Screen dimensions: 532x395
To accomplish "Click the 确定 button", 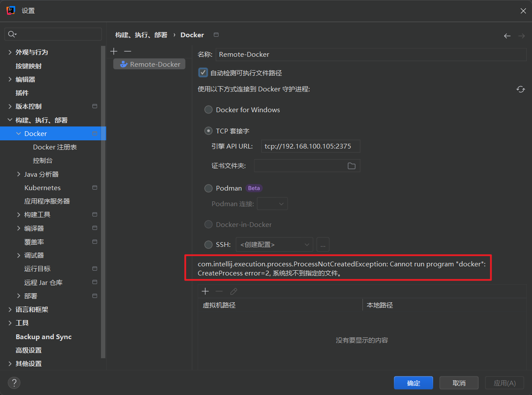I will 414,383.
